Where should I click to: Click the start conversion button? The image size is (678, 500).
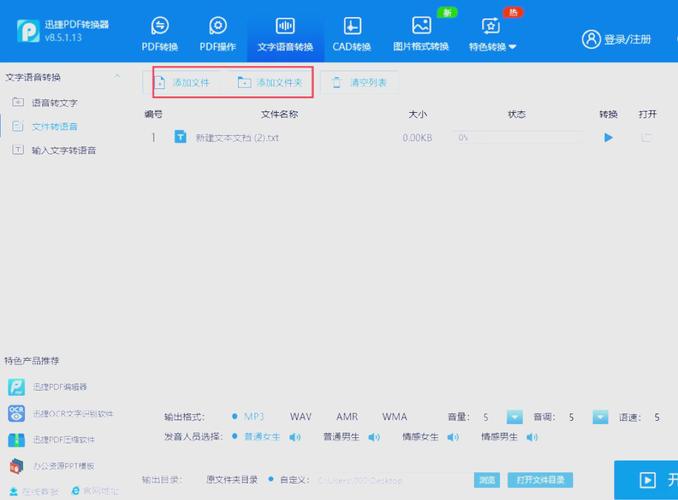(x=646, y=480)
